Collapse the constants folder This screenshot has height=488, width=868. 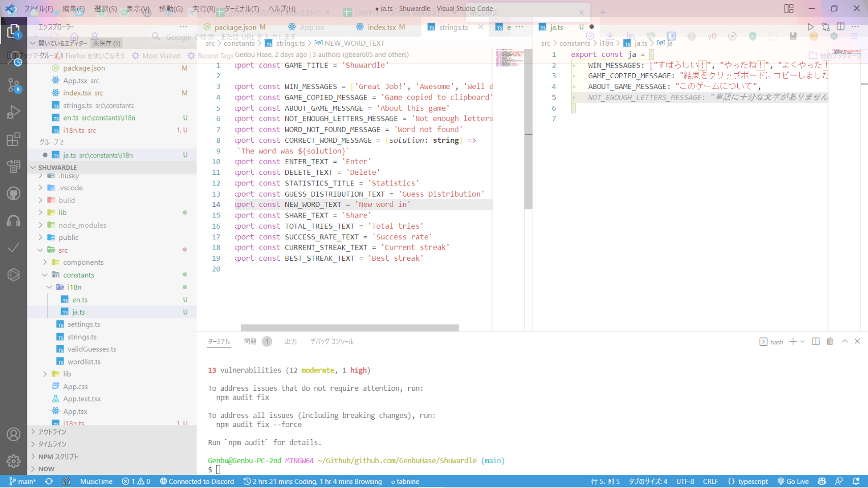(x=78, y=275)
